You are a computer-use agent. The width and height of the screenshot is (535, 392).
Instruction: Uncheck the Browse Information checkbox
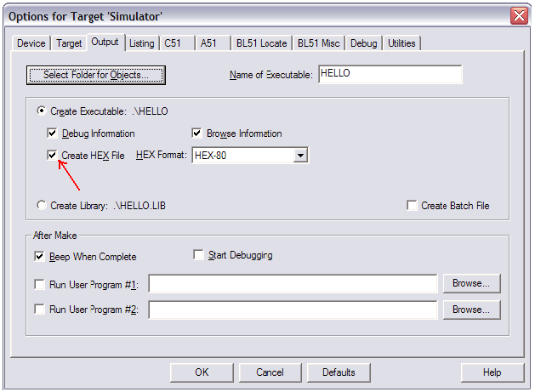coord(197,134)
